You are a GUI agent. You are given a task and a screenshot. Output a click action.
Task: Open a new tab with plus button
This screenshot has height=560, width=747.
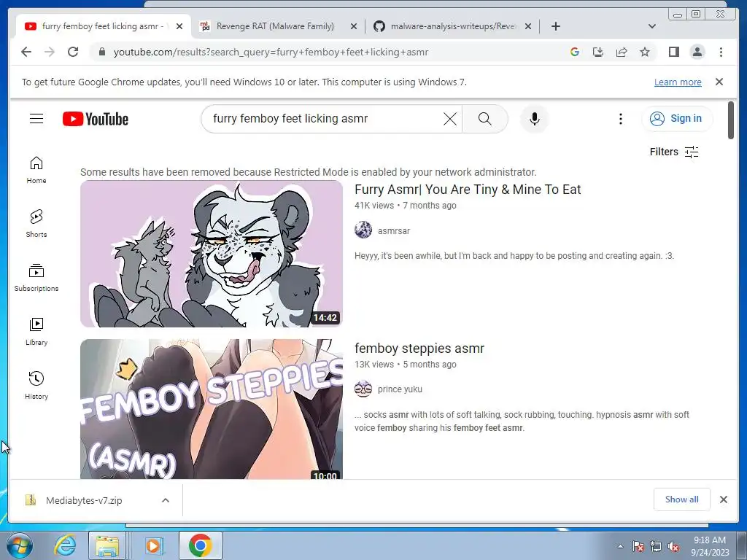(x=555, y=26)
